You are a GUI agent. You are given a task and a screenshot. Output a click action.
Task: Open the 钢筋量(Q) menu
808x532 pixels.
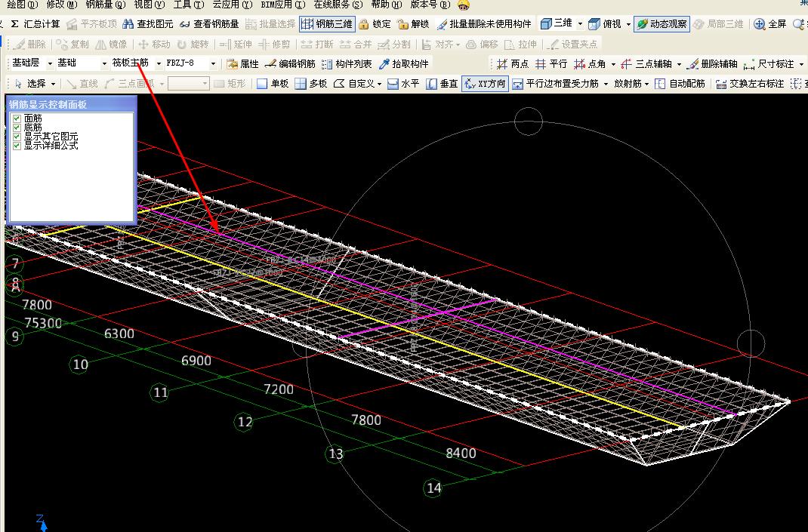(106, 5)
